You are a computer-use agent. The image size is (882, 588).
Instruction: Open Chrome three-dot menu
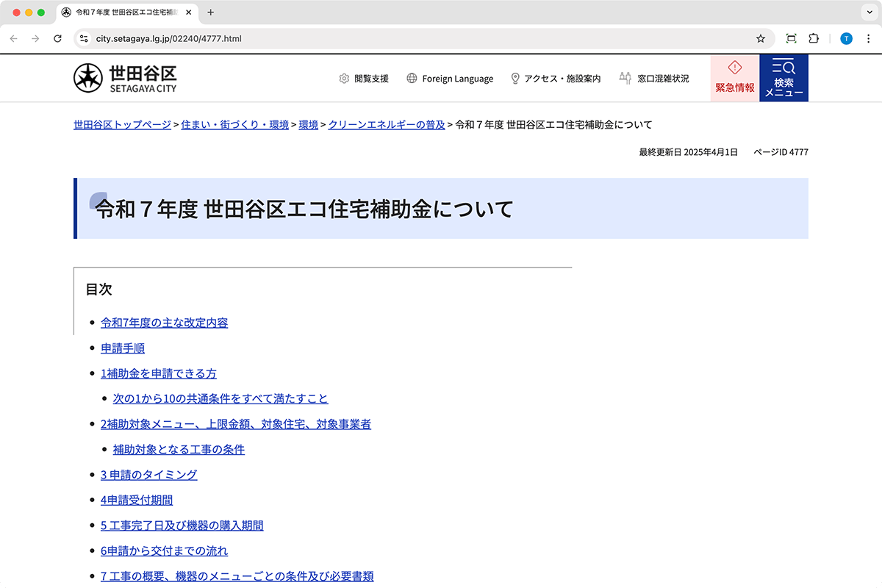coord(868,38)
